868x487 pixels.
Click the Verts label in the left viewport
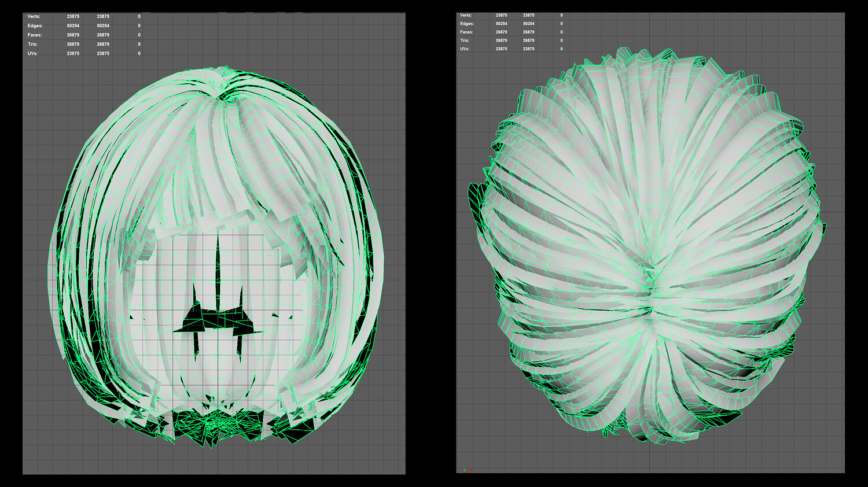pyautogui.click(x=34, y=16)
